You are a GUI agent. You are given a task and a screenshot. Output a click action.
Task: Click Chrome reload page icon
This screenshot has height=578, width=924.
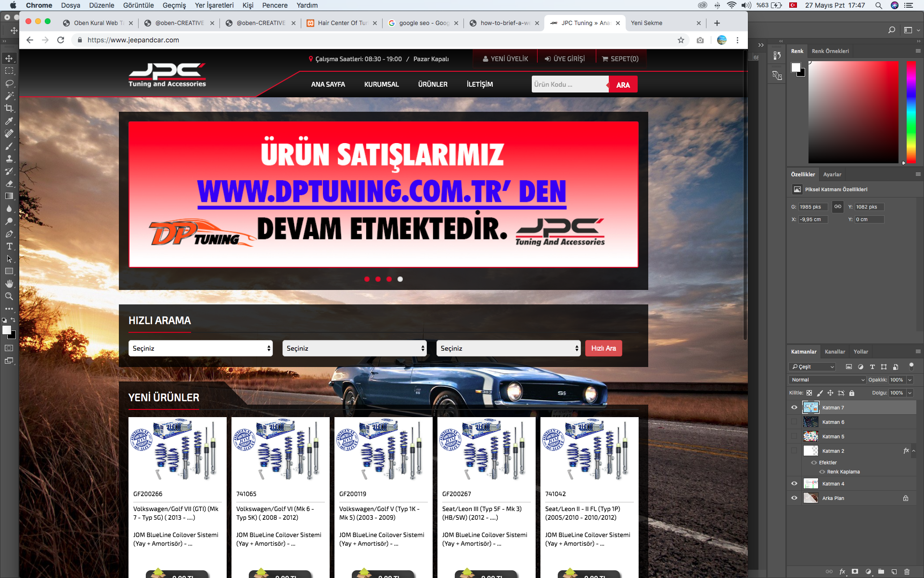pyautogui.click(x=61, y=40)
